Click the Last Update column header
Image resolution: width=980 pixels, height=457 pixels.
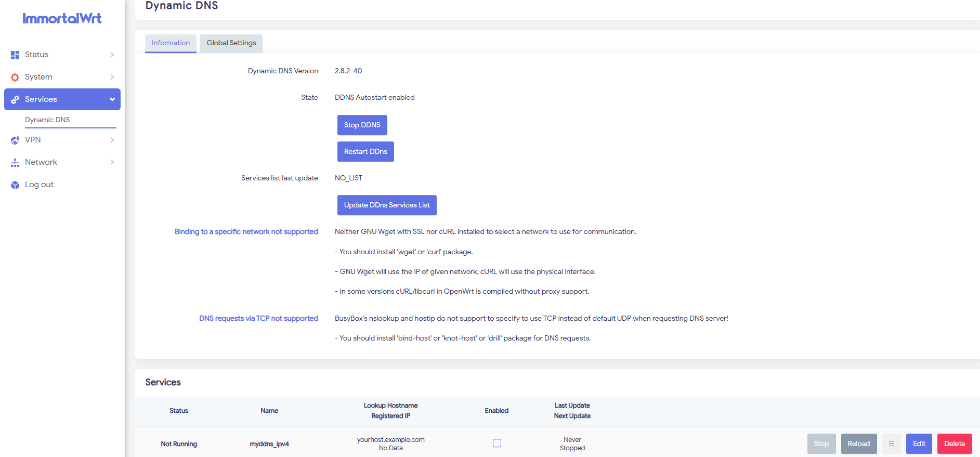coord(572,406)
